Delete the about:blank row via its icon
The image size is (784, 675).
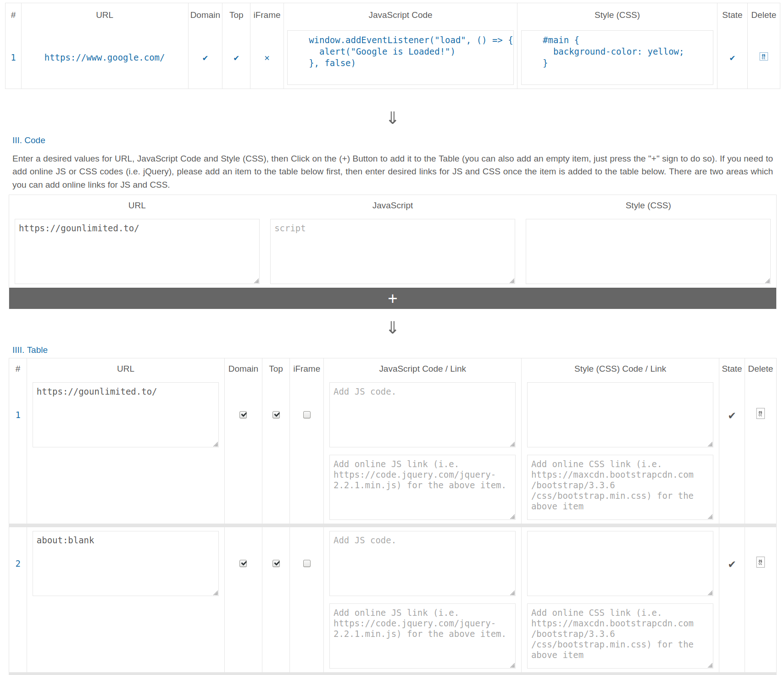pos(760,562)
